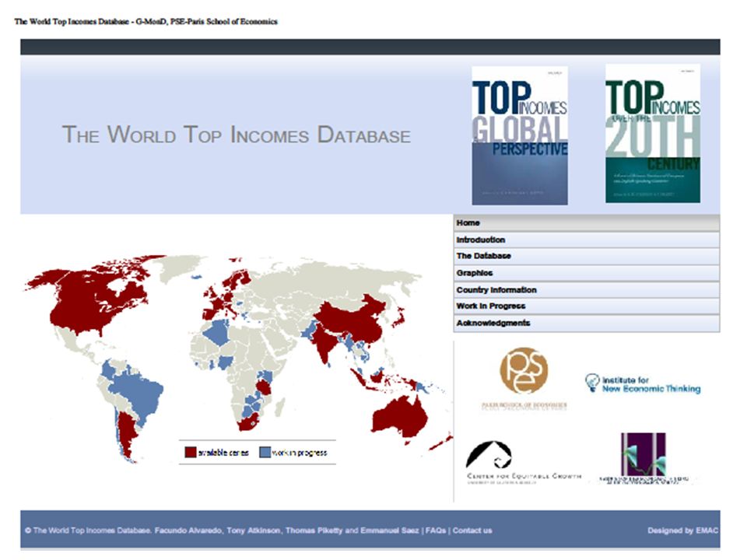Click the Contact us footer link

(472, 530)
